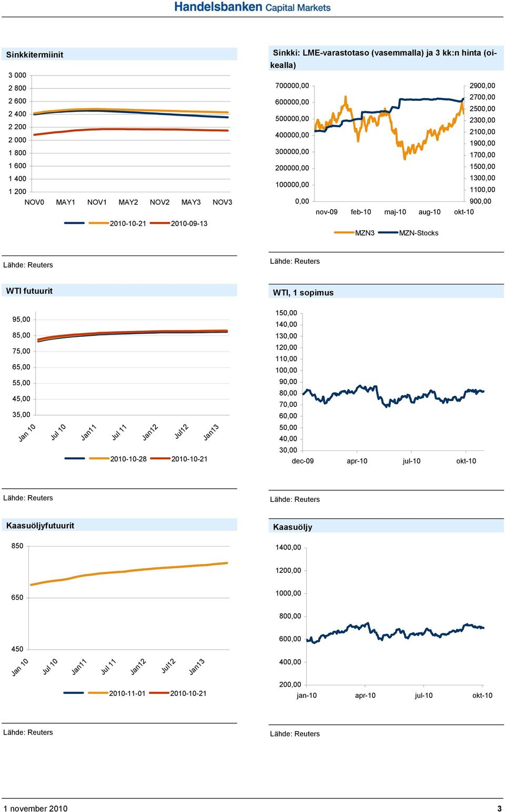Click the Handelsbanken Capital Markets logo
Screen dimensions: 505x812
pos(252,7)
